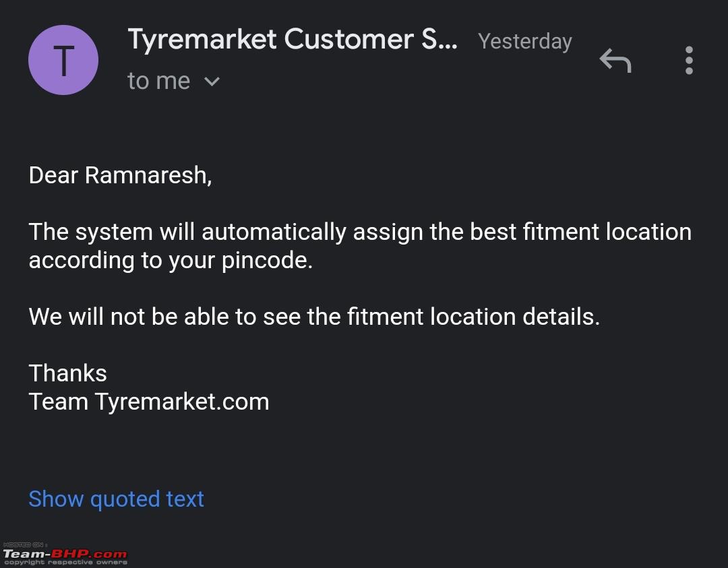Open sender name Tyremarket Customer S...
728x568 pixels.
coord(293,39)
